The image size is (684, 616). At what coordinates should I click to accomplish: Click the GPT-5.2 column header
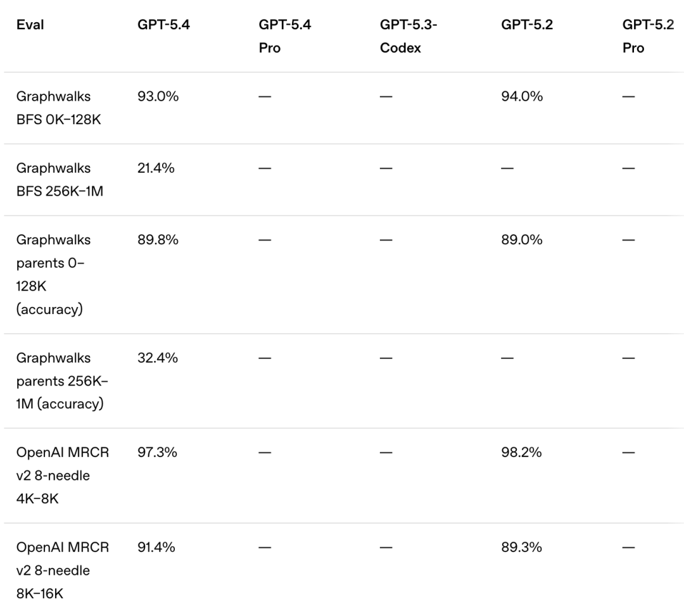pyautogui.click(x=522, y=27)
